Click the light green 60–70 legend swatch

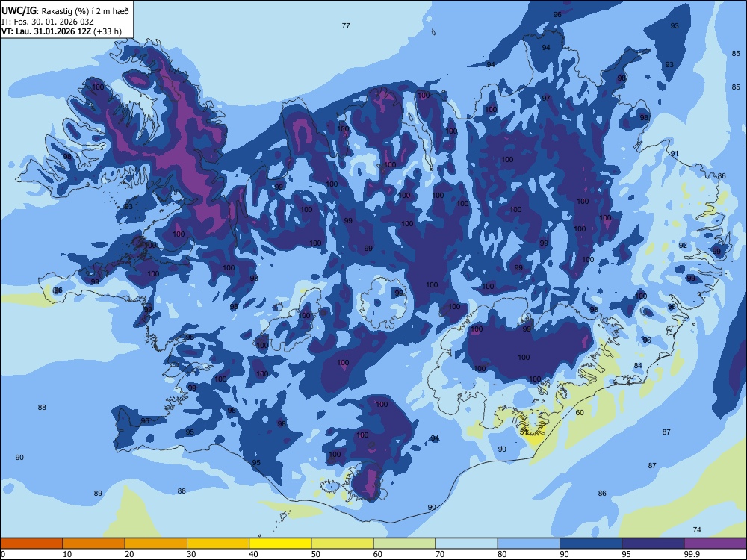coord(404,544)
